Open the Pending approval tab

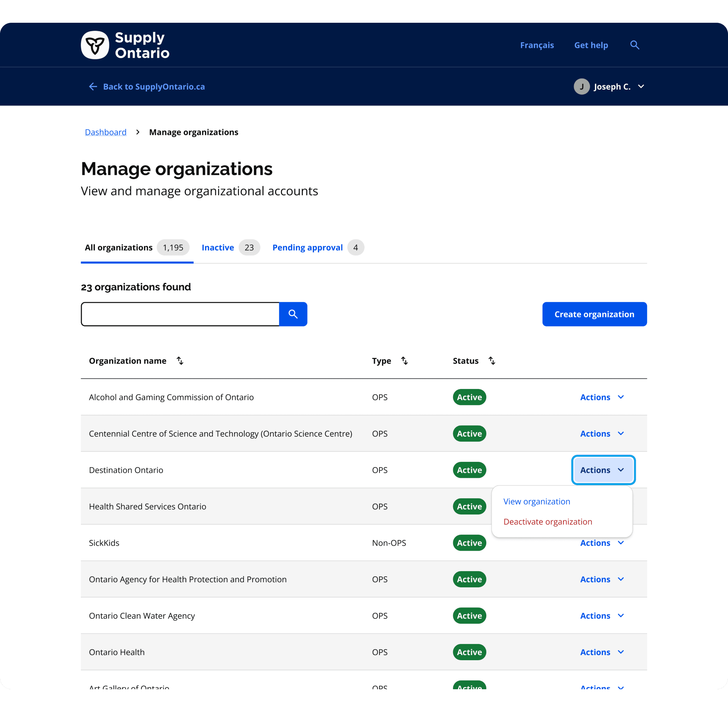tap(307, 248)
